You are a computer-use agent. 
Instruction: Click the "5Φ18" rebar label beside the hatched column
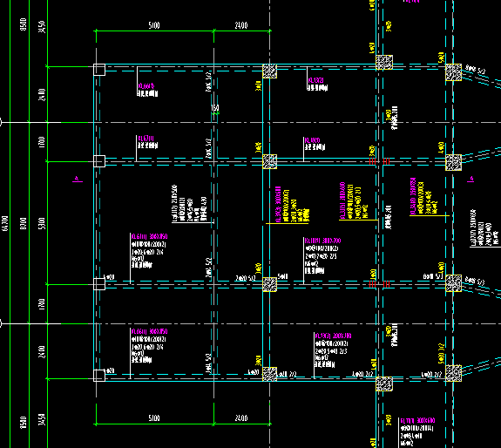(x=283, y=276)
